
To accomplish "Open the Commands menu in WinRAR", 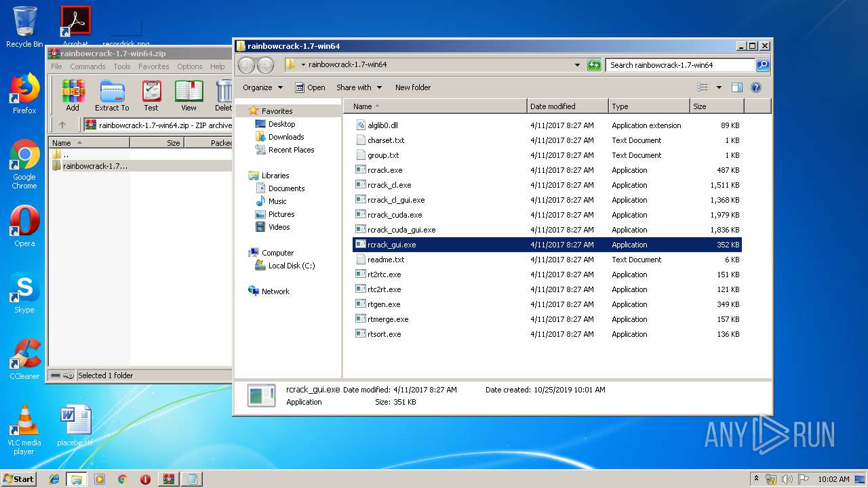I will [87, 66].
